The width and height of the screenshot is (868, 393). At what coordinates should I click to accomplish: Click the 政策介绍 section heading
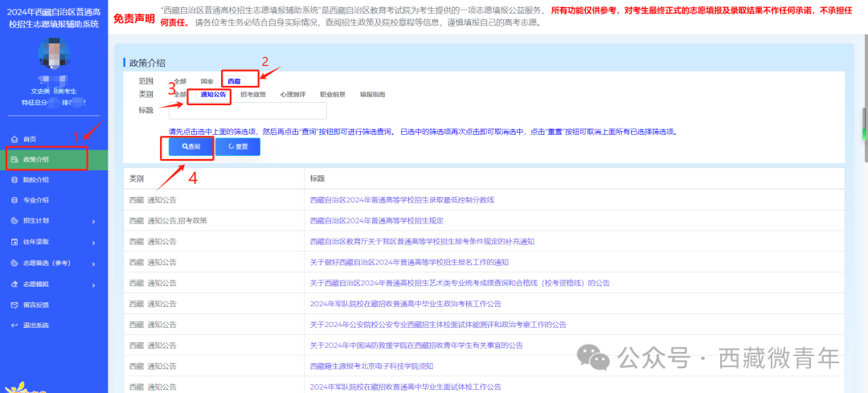[x=147, y=63]
